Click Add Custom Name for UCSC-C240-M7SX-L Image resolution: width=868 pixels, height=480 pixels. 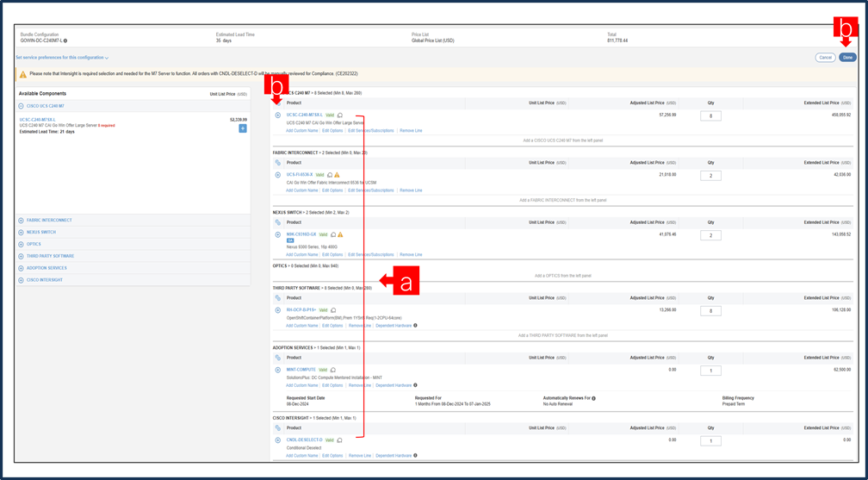click(301, 131)
